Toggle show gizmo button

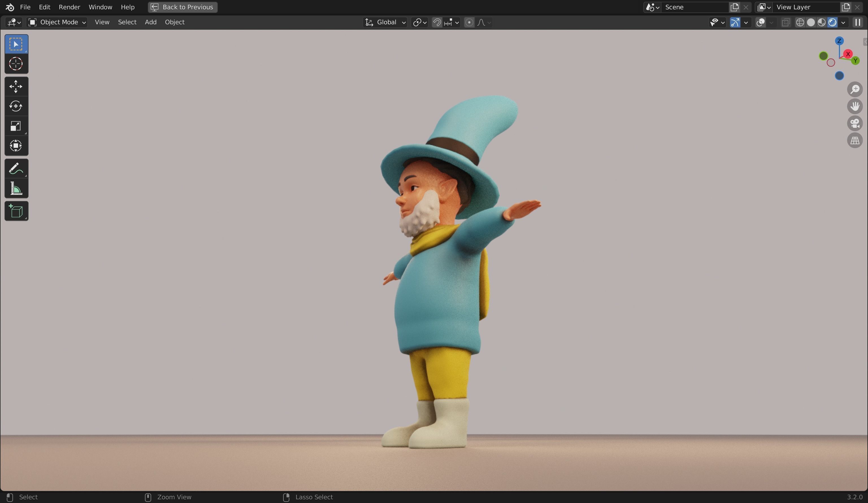click(x=735, y=22)
